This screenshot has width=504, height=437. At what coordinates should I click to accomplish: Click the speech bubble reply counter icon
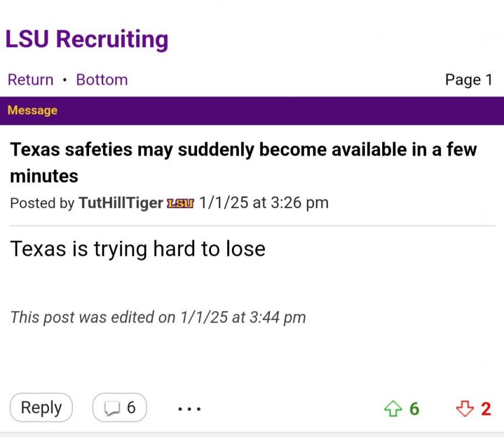(111, 408)
